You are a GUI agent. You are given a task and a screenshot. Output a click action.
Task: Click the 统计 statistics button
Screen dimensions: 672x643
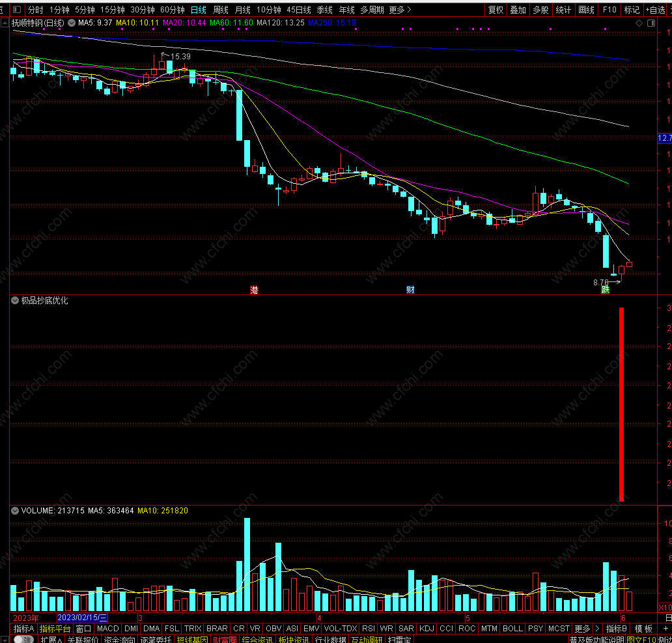click(x=563, y=9)
